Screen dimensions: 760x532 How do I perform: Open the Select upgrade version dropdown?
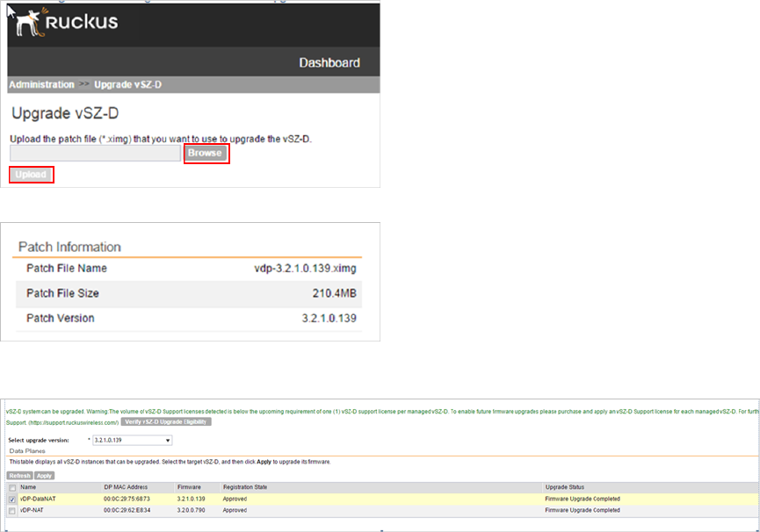click(x=133, y=440)
